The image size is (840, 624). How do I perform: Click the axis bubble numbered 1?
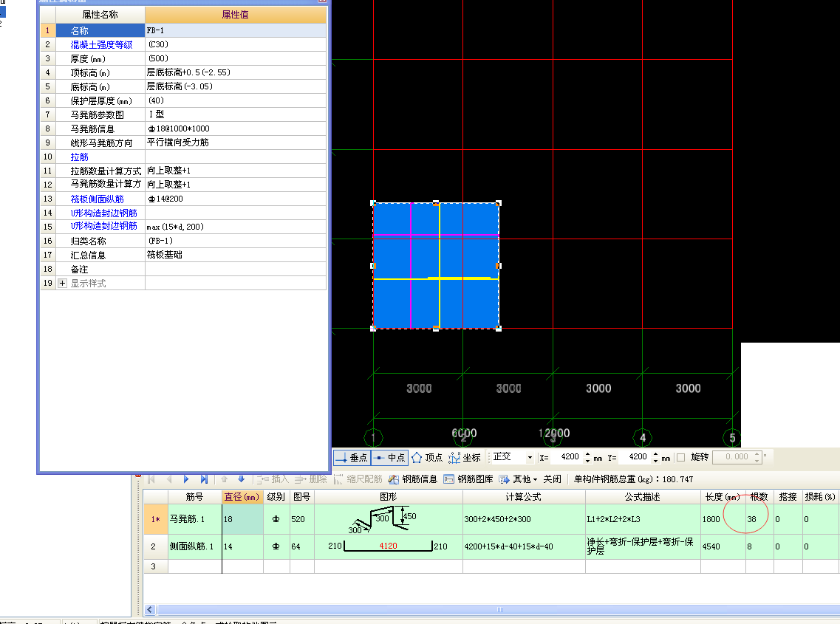click(x=373, y=438)
